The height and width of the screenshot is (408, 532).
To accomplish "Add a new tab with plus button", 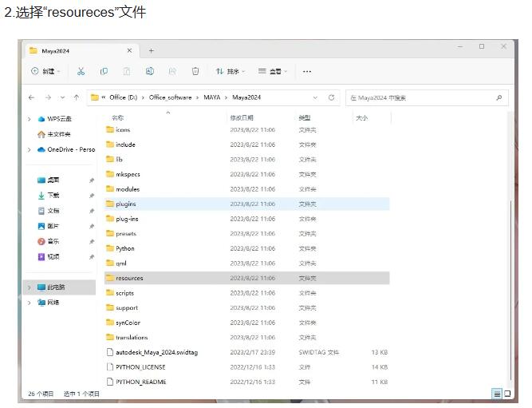I will (x=151, y=50).
